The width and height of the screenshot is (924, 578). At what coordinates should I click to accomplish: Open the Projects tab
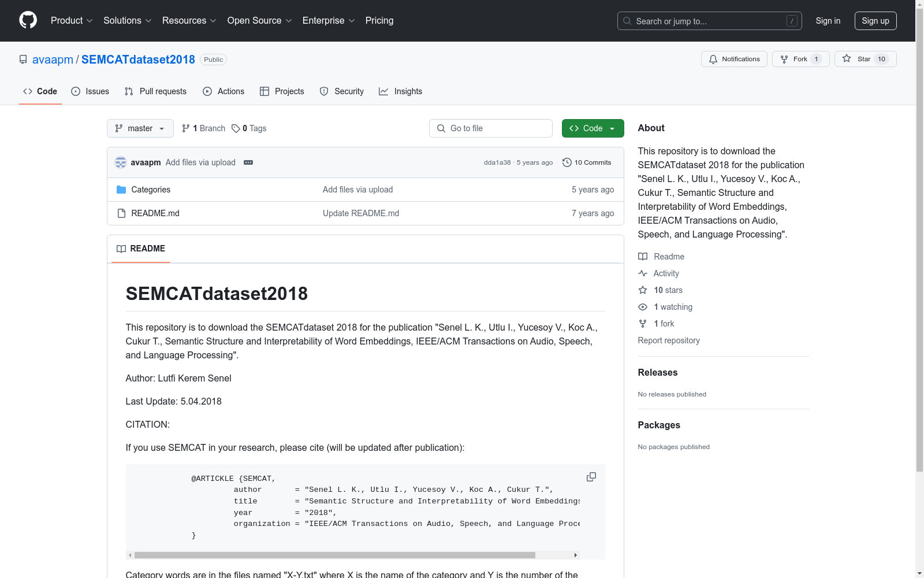282,91
